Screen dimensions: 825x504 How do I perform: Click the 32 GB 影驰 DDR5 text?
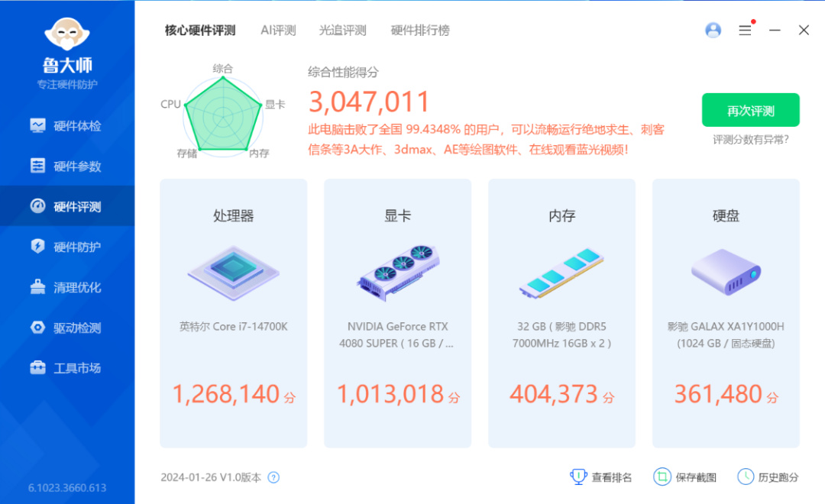click(561, 334)
